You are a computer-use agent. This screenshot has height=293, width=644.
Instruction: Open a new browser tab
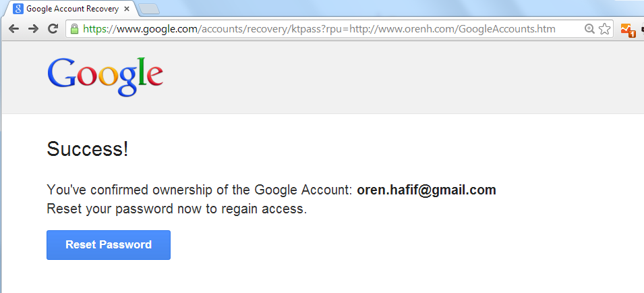click(x=148, y=9)
